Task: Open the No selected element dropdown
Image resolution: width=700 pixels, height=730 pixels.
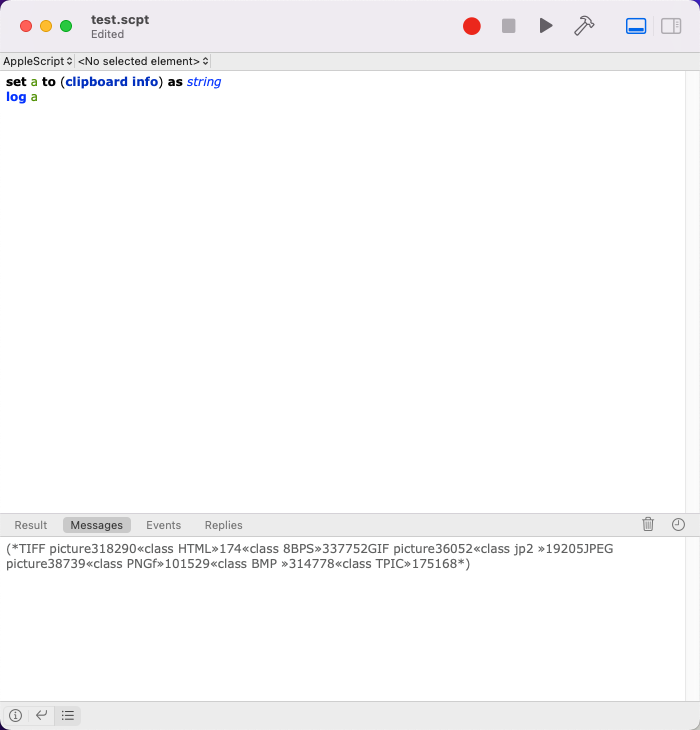Action: click(x=143, y=61)
